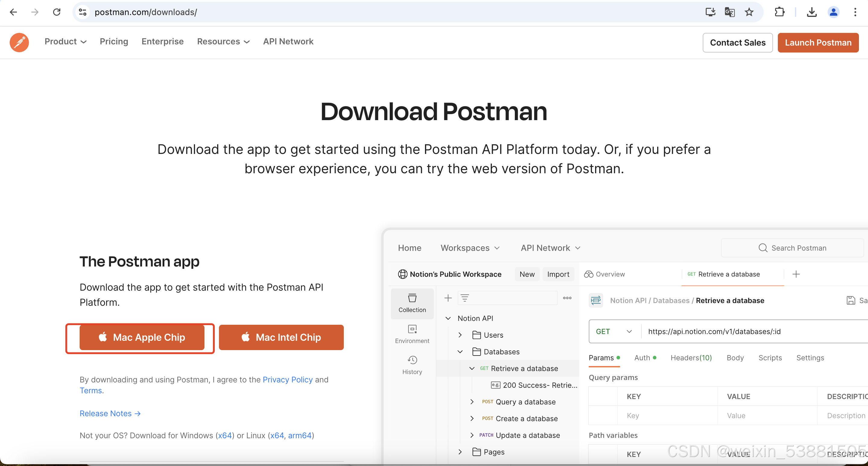Open the Release Notes link
This screenshot has height=466, width=868.
[110, 413]
